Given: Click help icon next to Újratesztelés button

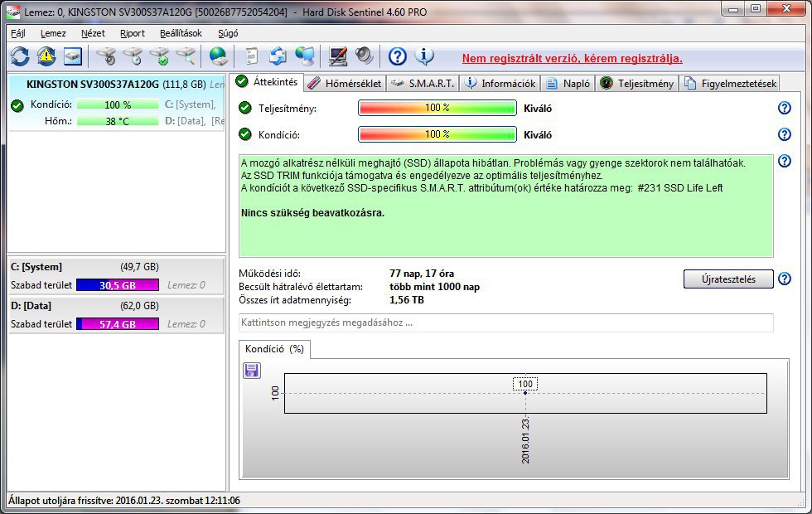Looking at the screenshot, I should tap(785, 279).
